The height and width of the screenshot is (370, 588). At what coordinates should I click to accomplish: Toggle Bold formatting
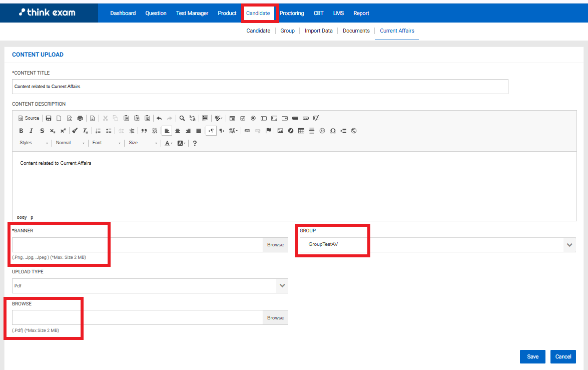pyautogui.click(x=21, y=131)
